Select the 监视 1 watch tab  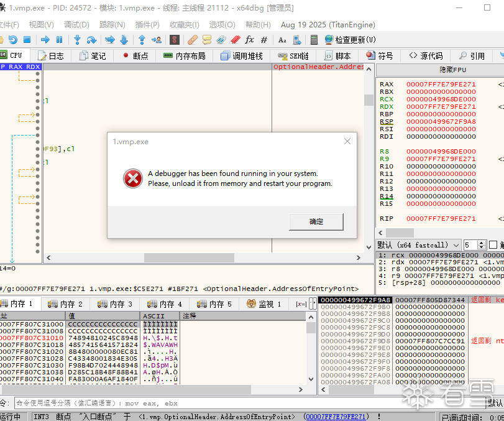point(264,303)
